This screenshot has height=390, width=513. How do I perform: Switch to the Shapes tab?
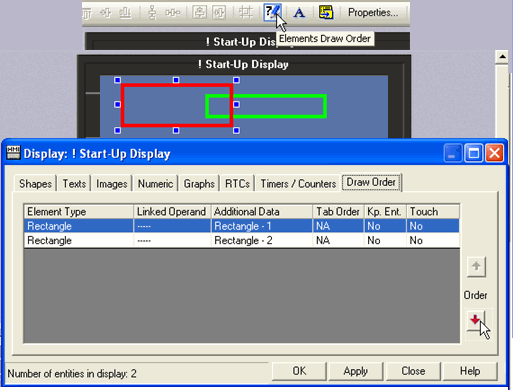(35, 184)
